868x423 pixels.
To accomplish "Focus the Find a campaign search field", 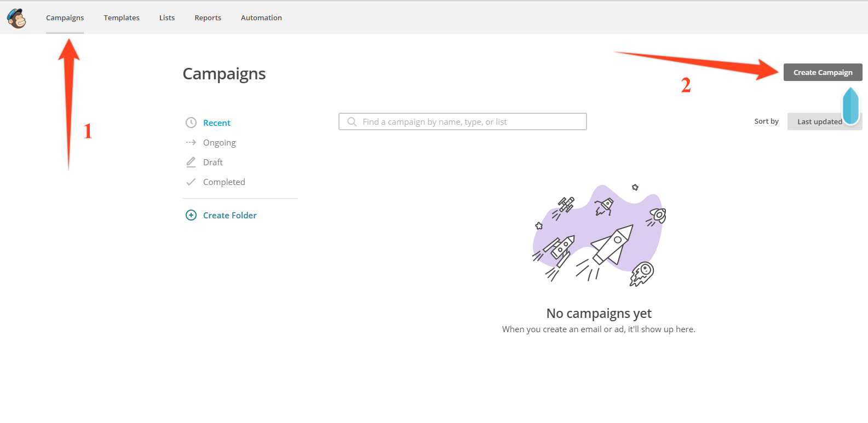I will (463, 121).
